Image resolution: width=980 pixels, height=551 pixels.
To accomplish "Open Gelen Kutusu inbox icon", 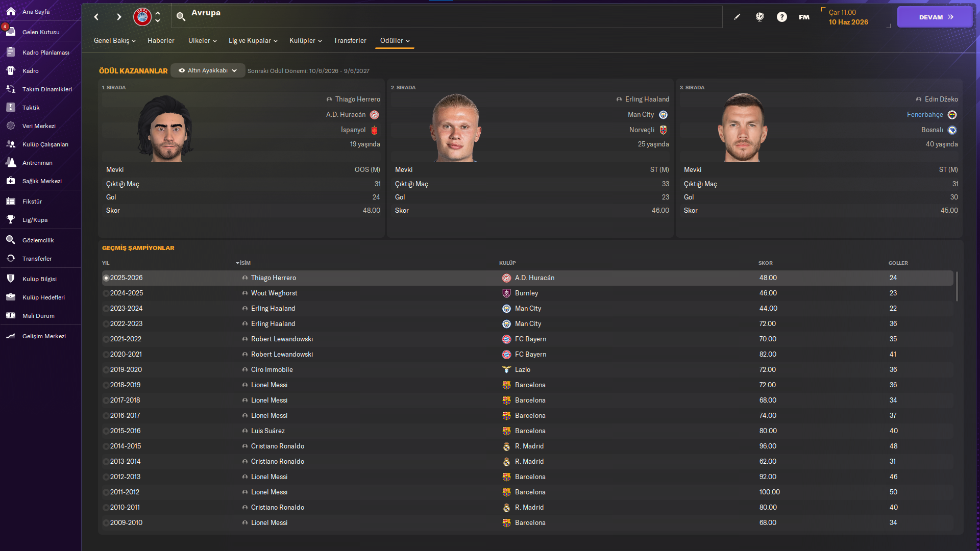I will (11, 32).
